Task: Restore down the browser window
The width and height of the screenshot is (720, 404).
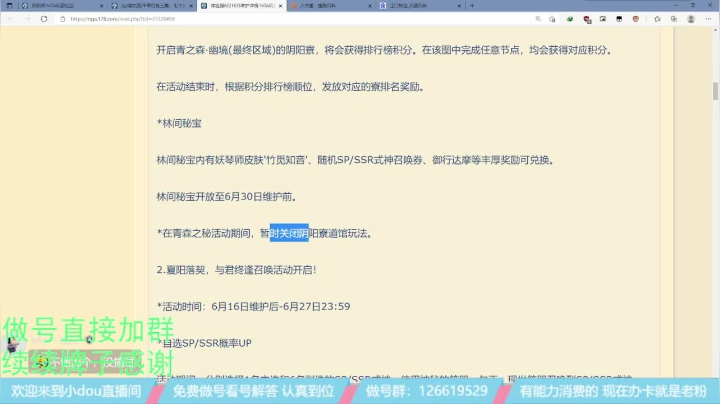Action: click(692, 5)
